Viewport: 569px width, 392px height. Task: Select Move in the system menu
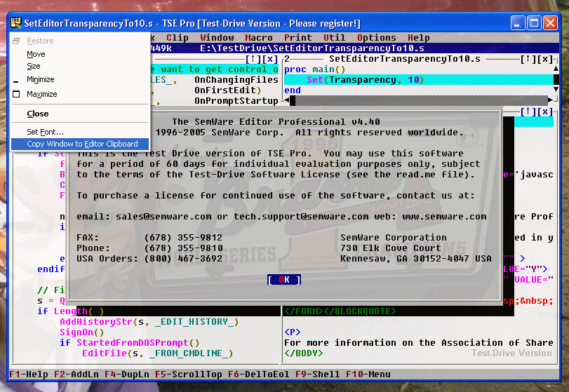pyautogui.click(x=36, y=54)
